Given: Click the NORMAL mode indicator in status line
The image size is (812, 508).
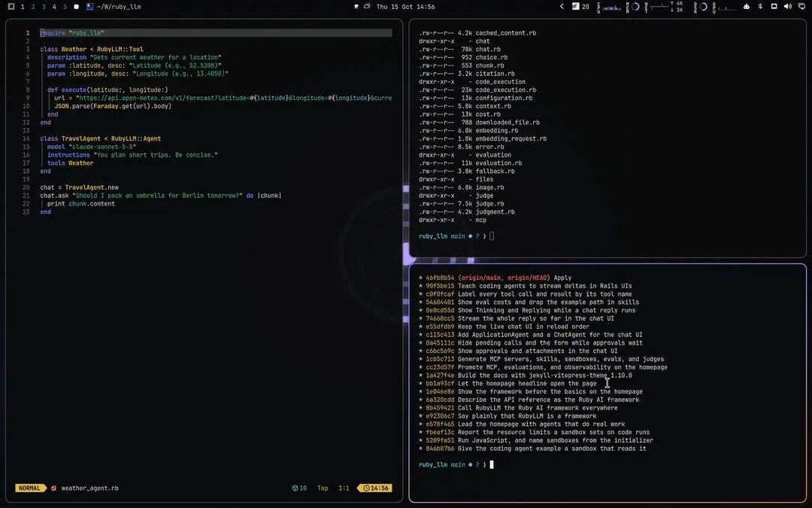Looking at the screenshot, I should point(29,488).
